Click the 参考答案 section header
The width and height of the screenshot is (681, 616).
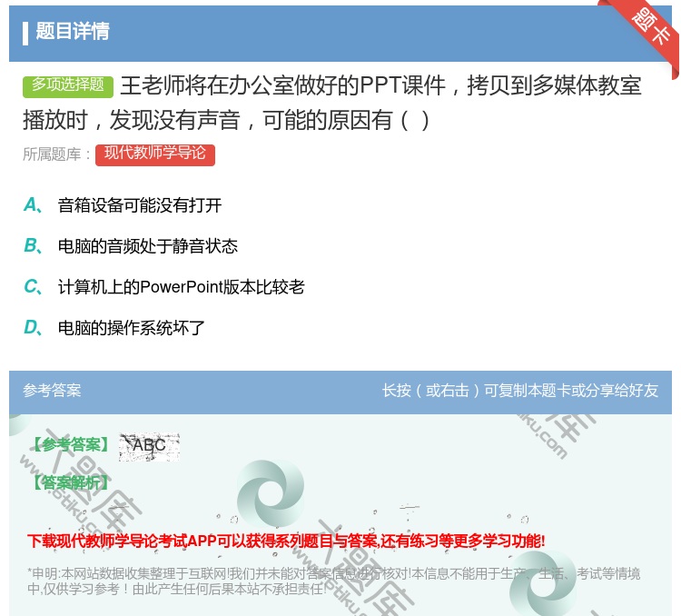click(x=52, y=391)
